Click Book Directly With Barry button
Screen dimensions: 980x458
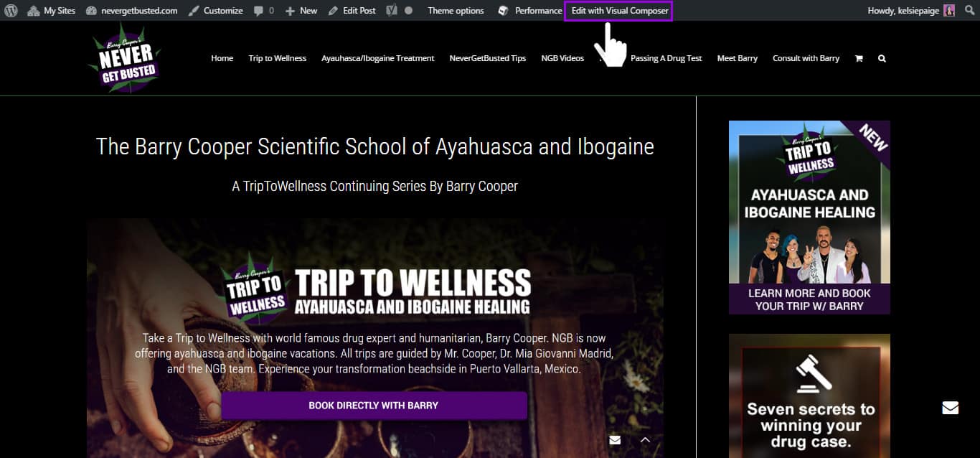click(374, 406)
